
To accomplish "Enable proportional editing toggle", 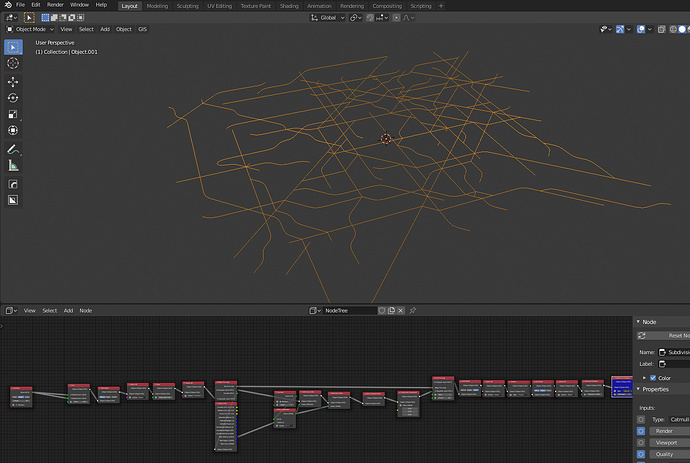I will (396, 18).
